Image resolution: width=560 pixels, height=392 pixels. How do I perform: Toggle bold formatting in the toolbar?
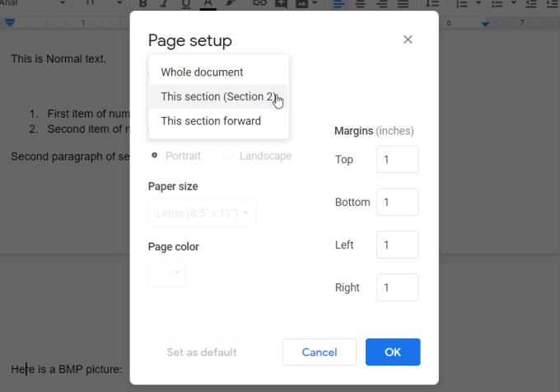pos(142,4)
